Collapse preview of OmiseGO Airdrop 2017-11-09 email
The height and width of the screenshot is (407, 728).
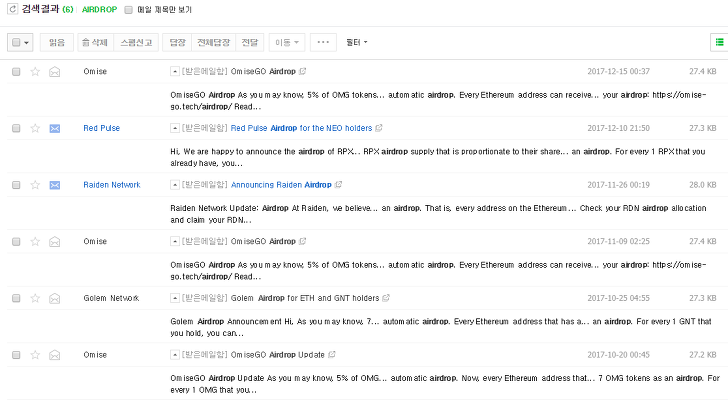[175, 241]
